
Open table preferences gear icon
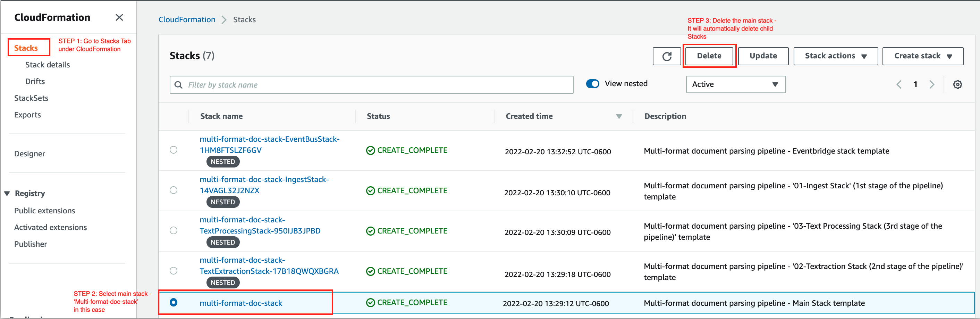(x=957, y=84)
